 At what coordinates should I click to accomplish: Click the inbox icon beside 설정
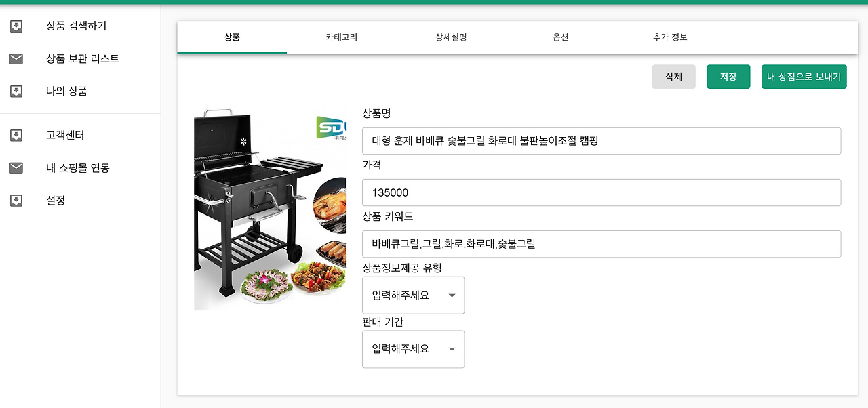pos(16,201)
